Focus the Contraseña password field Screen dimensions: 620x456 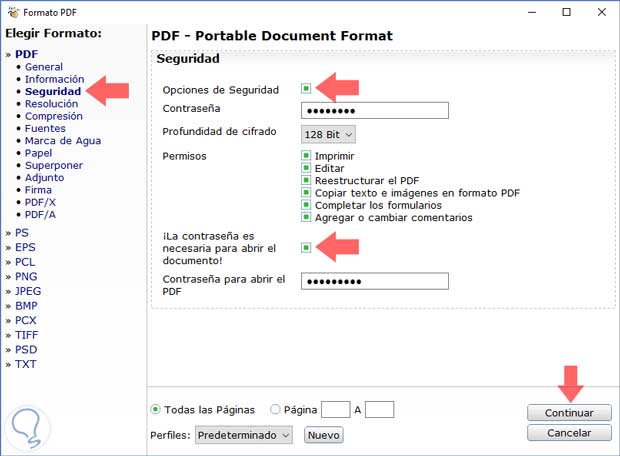(375, 110)
